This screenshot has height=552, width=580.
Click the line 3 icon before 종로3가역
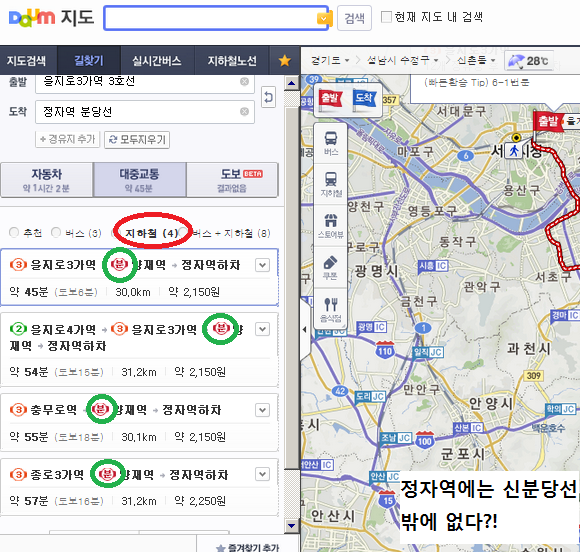tap(18, 474)
